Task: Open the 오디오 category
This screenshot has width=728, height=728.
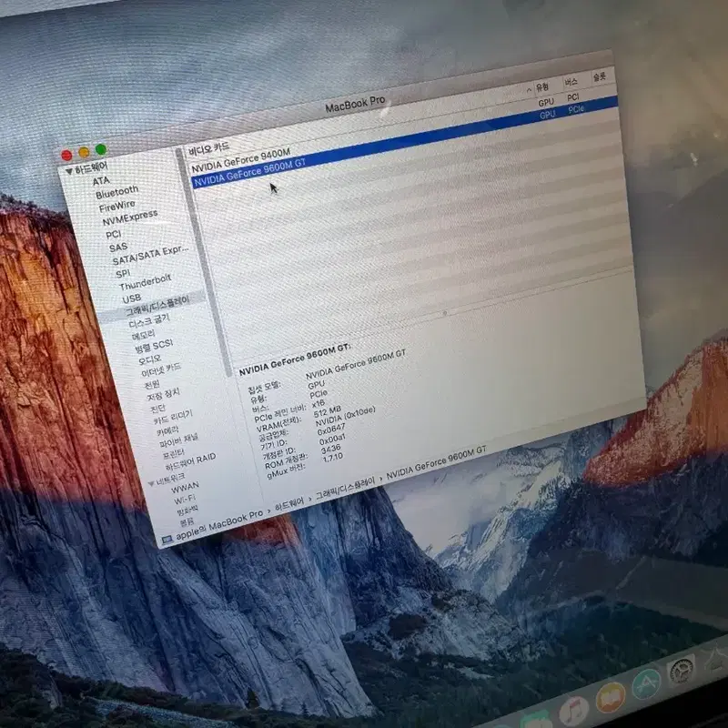Action: (149, 359)
